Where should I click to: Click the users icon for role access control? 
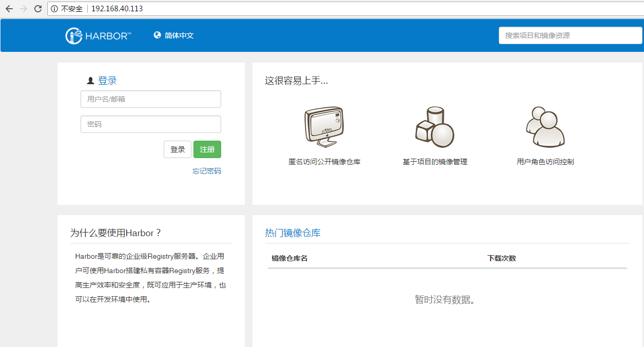point(545,127)
